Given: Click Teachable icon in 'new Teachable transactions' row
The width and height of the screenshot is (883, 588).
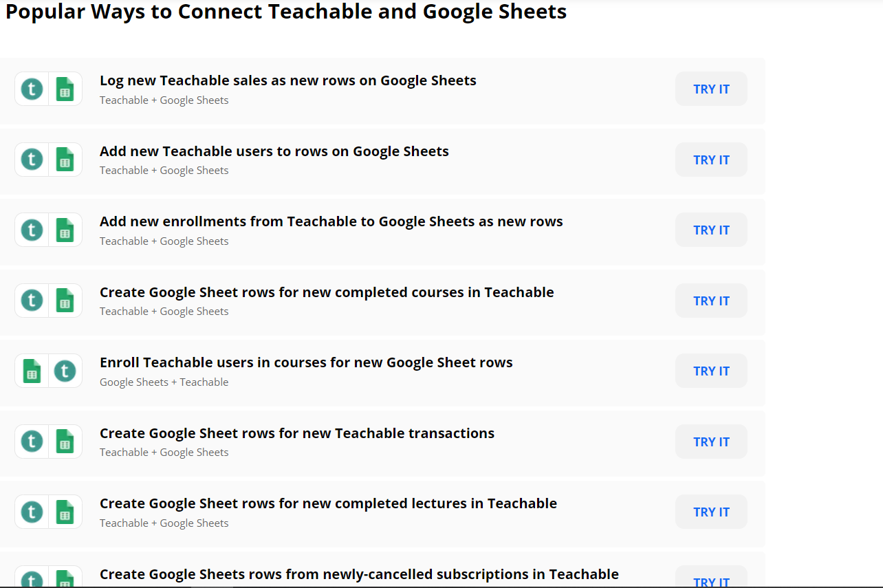Looking at the screenshot, I should click(x=32, y=442).
